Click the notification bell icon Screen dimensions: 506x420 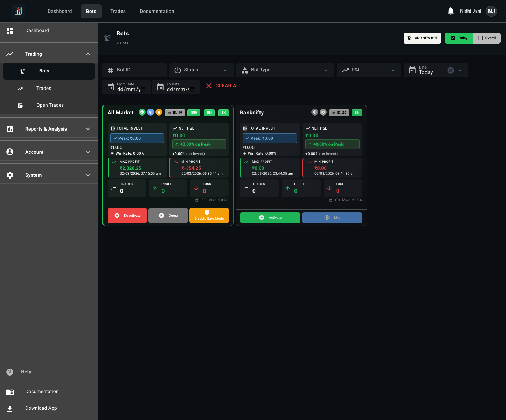450,11
